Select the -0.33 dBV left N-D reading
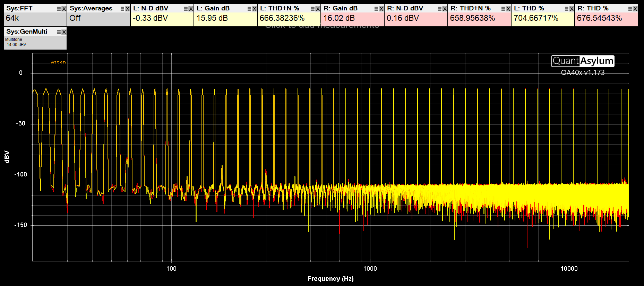The image size is (644, 286). [150, 18]
